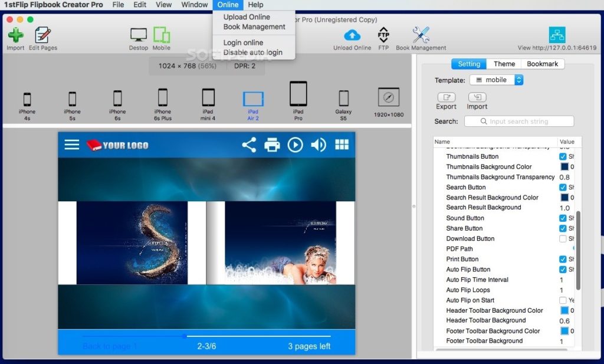Viewport: 604px width, 364px height.
Task: Toggle the Share Button checkbox
Action: pos(563,228)
